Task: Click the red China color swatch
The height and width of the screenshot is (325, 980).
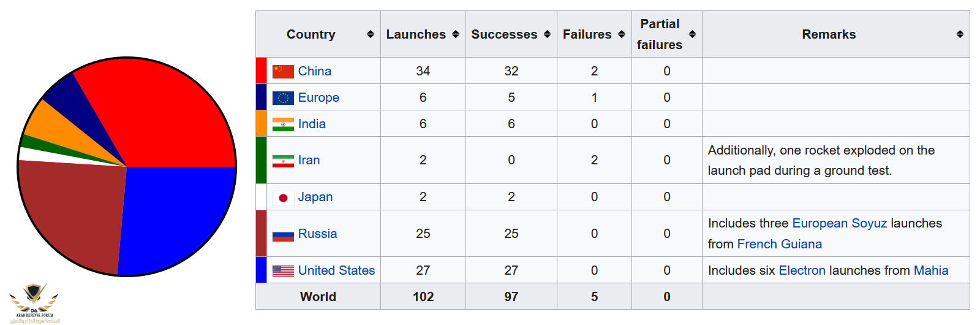Action: tap(261, 71)
